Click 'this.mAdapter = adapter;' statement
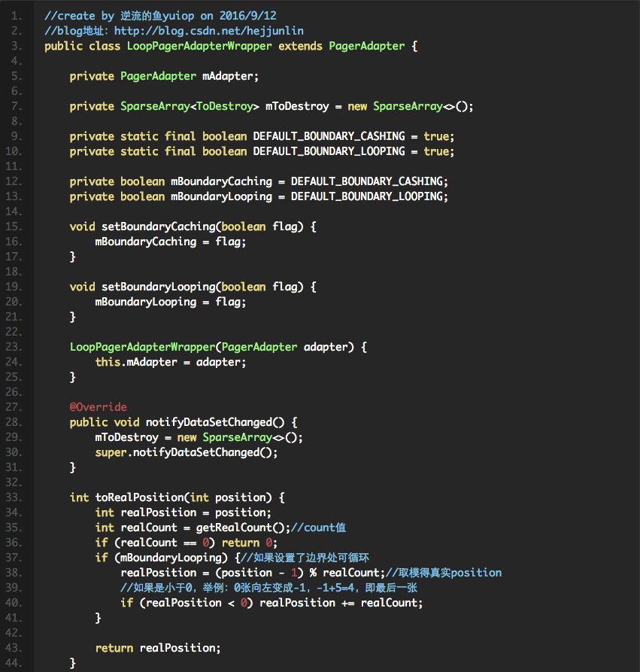 point(171,362)
